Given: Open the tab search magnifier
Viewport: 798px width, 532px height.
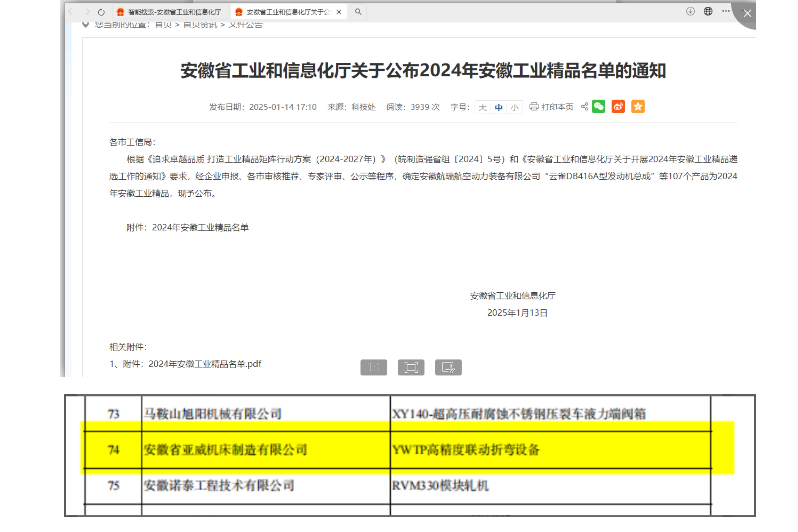Looking at the screenshot, I should click(x=358, y=12).
